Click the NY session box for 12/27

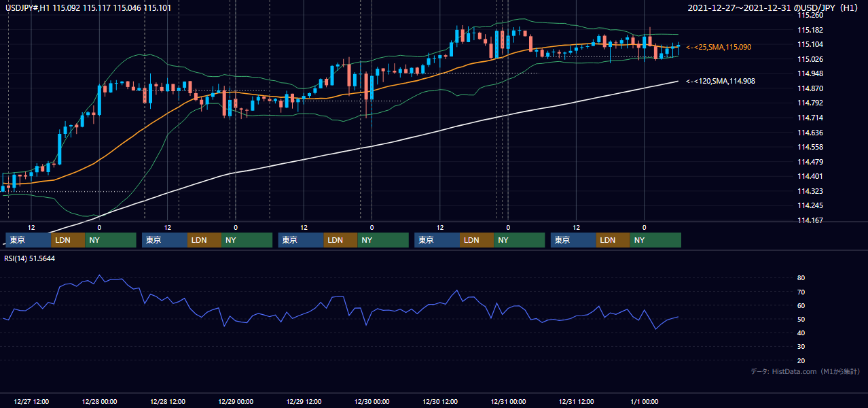tap(111, 240)
